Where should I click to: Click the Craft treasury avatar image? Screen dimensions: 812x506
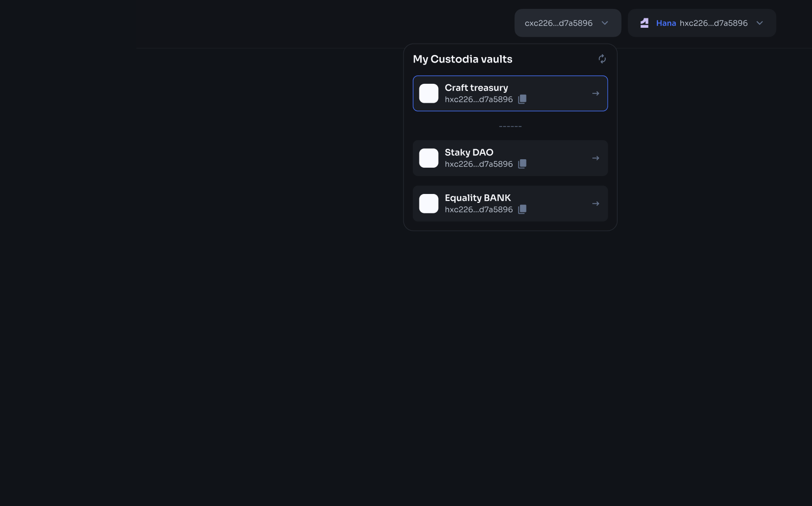point(429,94)
